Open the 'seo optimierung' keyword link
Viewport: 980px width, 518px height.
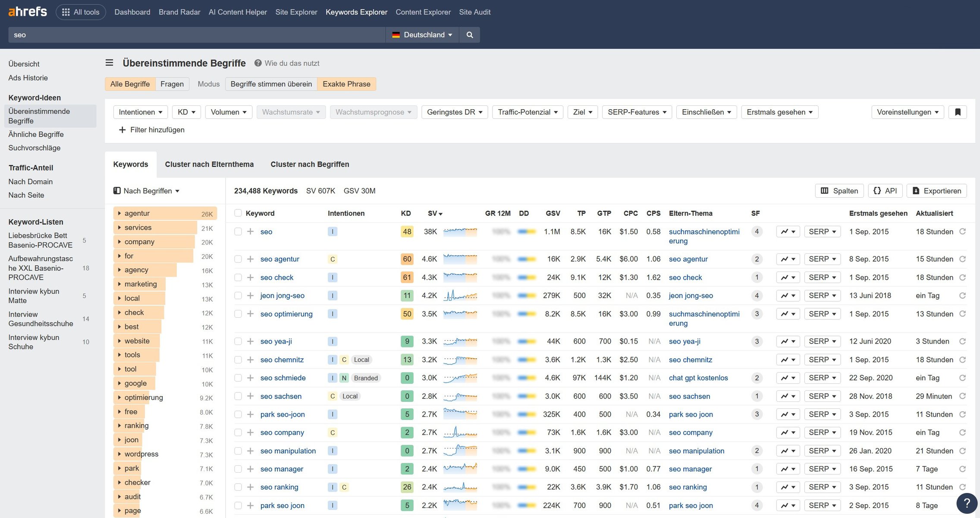tap(286, 314)
